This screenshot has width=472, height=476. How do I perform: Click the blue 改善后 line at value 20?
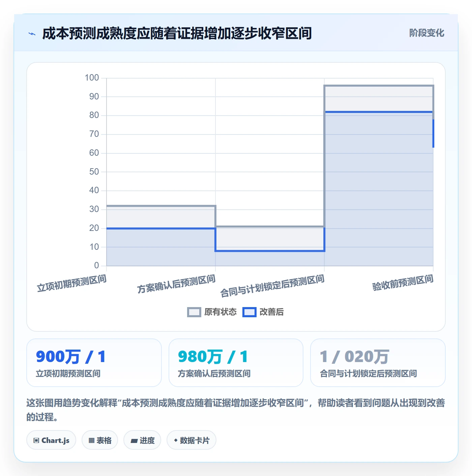(x=161, y=229)
